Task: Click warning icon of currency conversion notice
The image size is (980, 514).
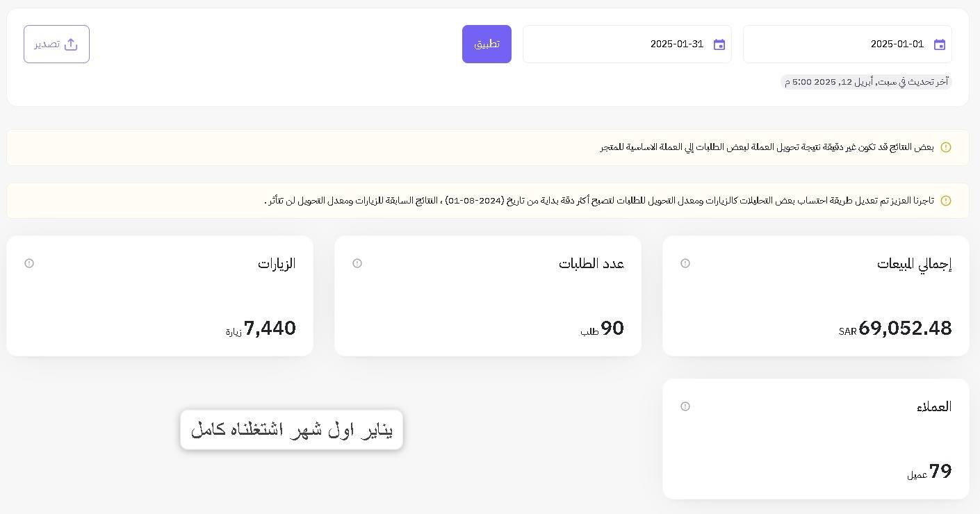Action: pyautogui.click(x=945, y=147)
